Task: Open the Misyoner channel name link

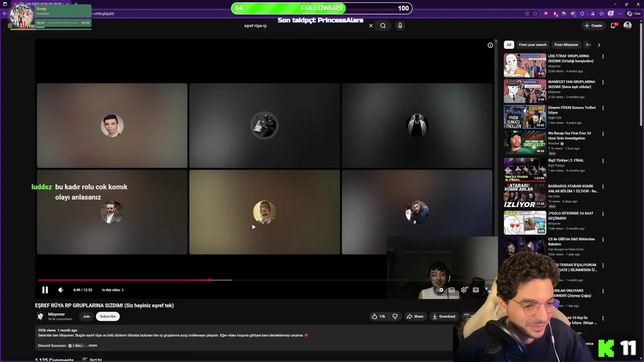Action: click(56, 314)
